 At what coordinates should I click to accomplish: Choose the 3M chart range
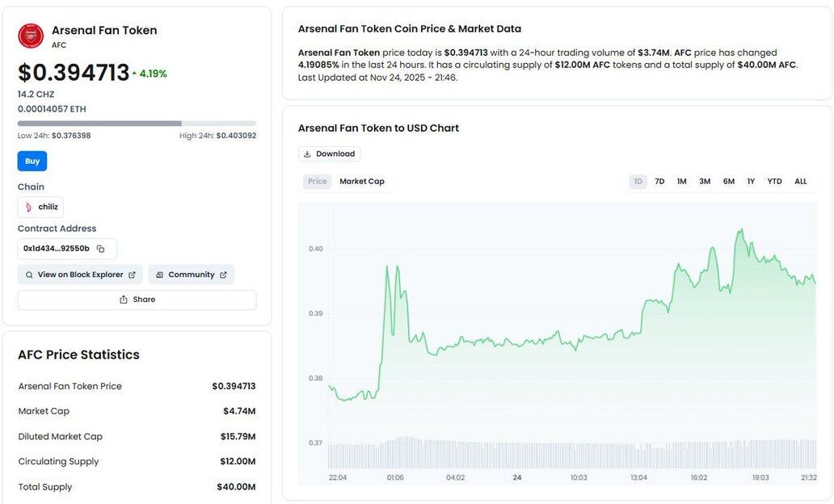point(705,182)
